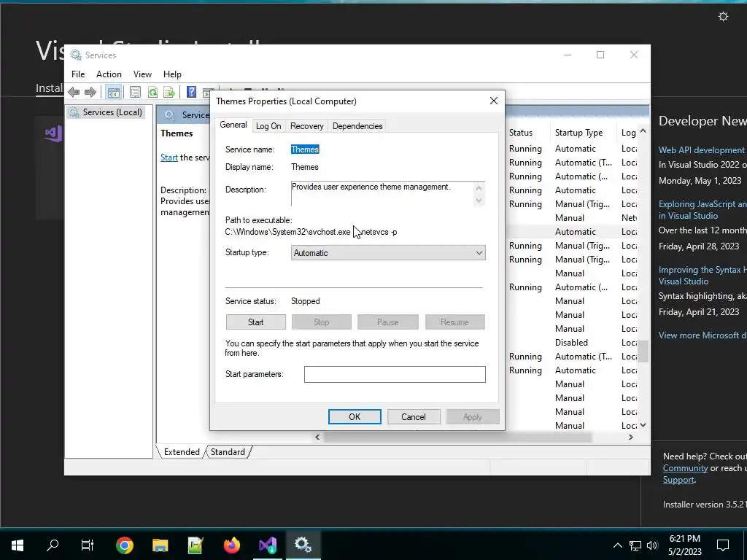This screenshot has width=747, height=560.
Task: Open Task View on taskbar
Action: (88, 545)
